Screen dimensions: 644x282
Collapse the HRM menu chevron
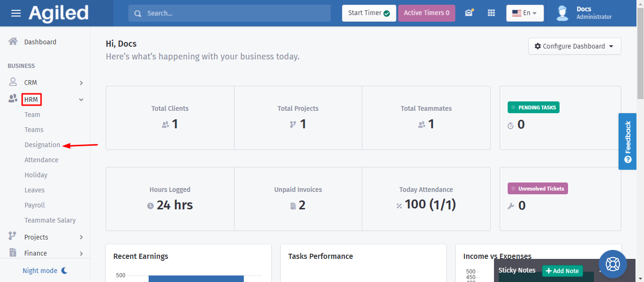(x=81, y=100)
